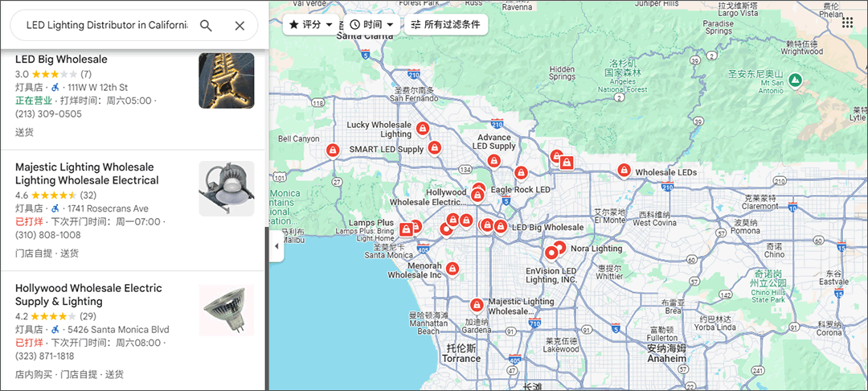Click the Majestic Lighting recessed light thumbnail

pos(227,188)
